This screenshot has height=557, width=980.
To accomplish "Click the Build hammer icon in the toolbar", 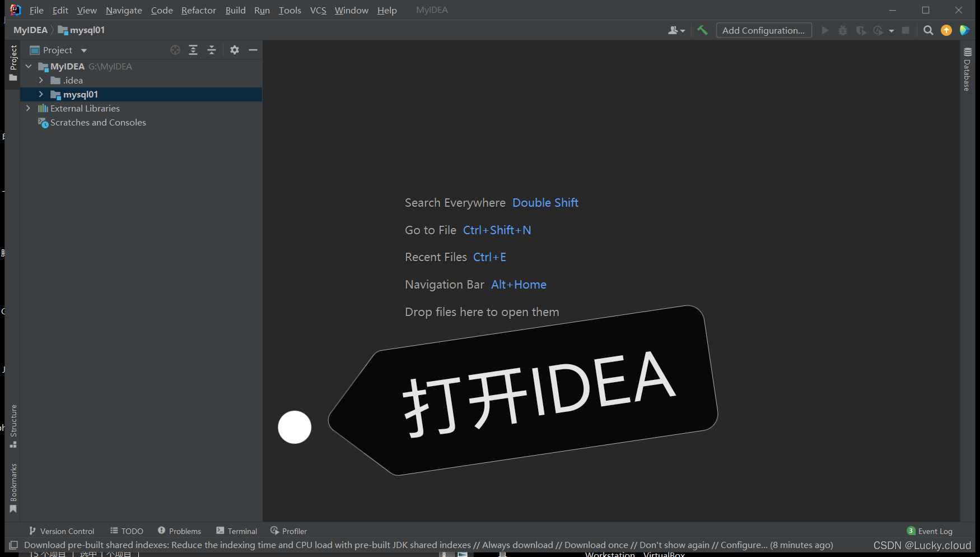I will [x=702, y=30].
